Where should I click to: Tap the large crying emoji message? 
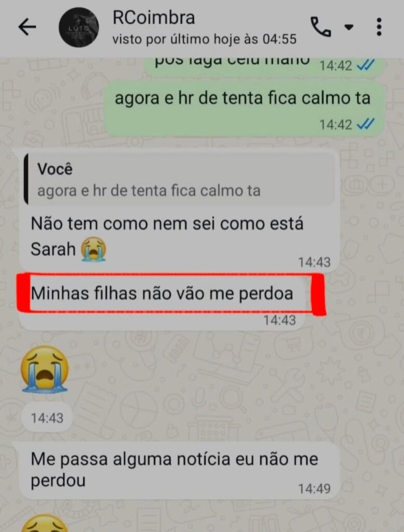pyautogui.click(x=45, y=369)
